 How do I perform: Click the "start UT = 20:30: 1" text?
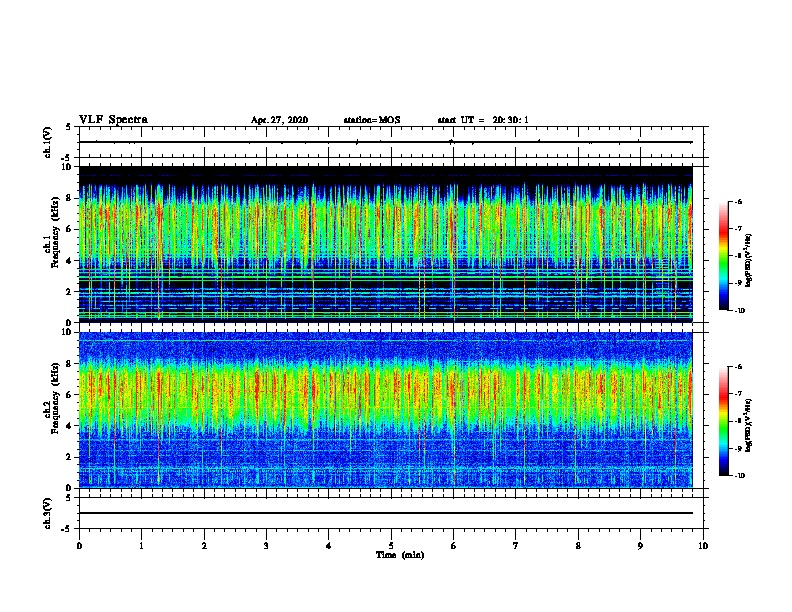coord(483,120)
